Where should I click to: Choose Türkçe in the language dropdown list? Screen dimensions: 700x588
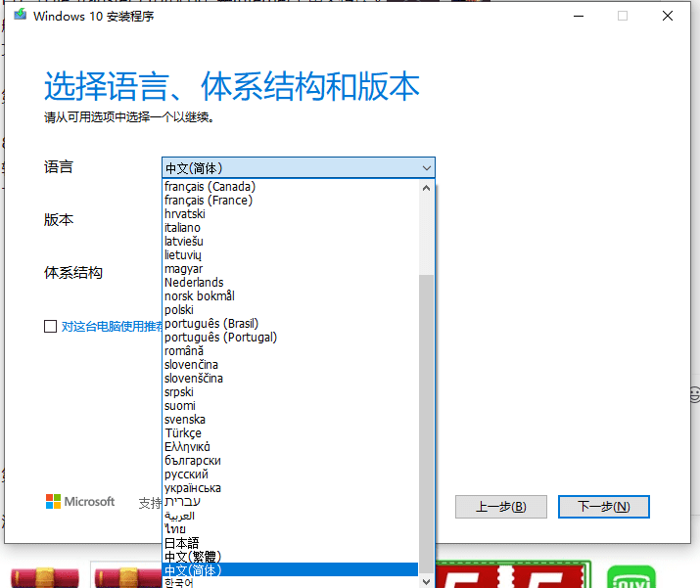click(183, 433)
